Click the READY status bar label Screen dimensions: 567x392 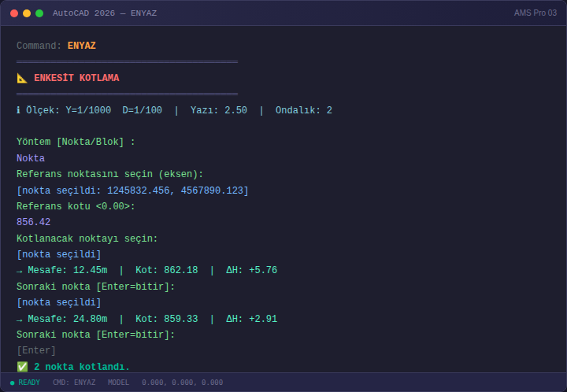(29, 383)
